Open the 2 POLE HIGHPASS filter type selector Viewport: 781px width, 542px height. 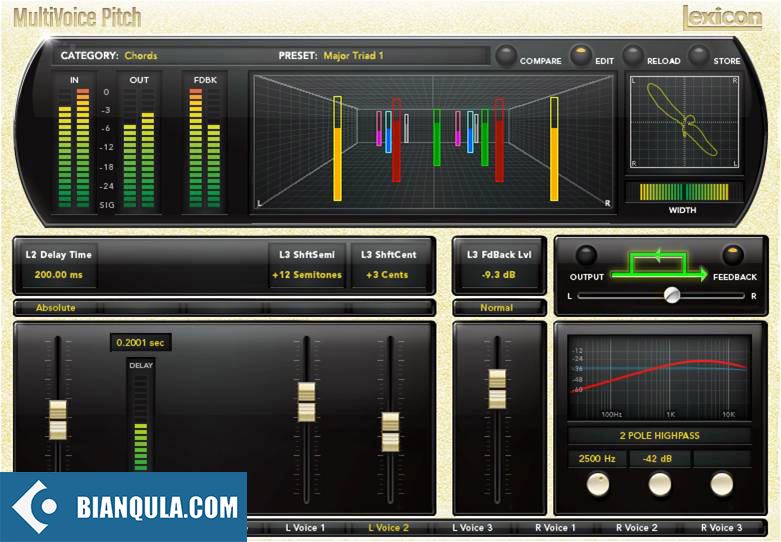pyautogui.click(x=659, y=435)
